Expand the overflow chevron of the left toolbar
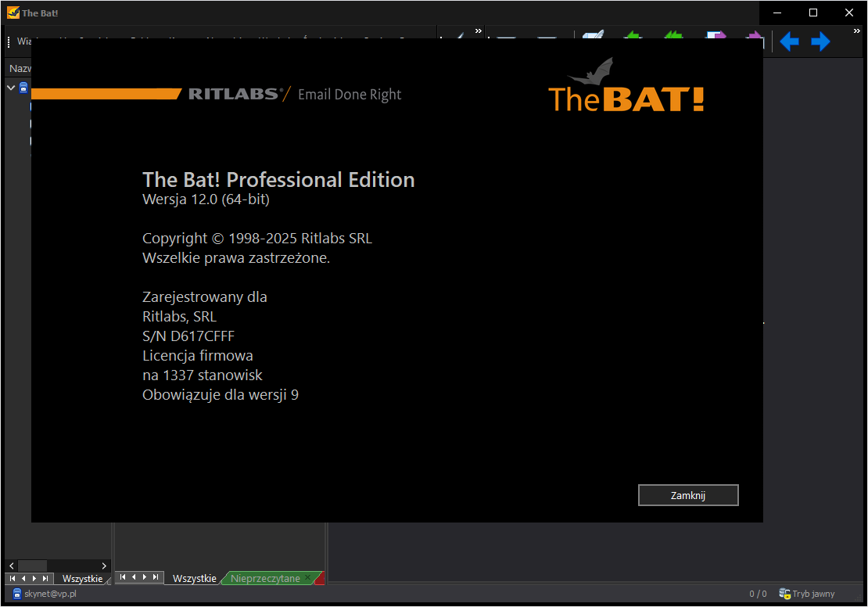The image size is (868, 607). (x=479, y=31)
